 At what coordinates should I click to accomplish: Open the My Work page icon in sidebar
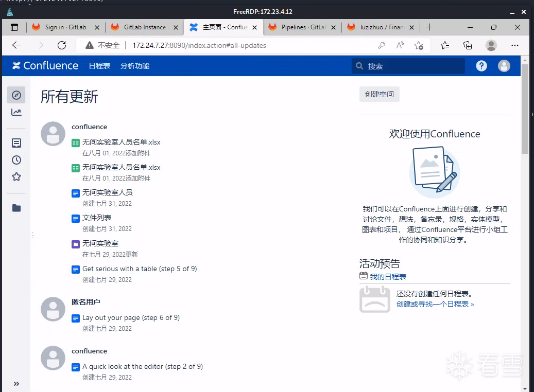pyautogui.click(x=16, y=143)
